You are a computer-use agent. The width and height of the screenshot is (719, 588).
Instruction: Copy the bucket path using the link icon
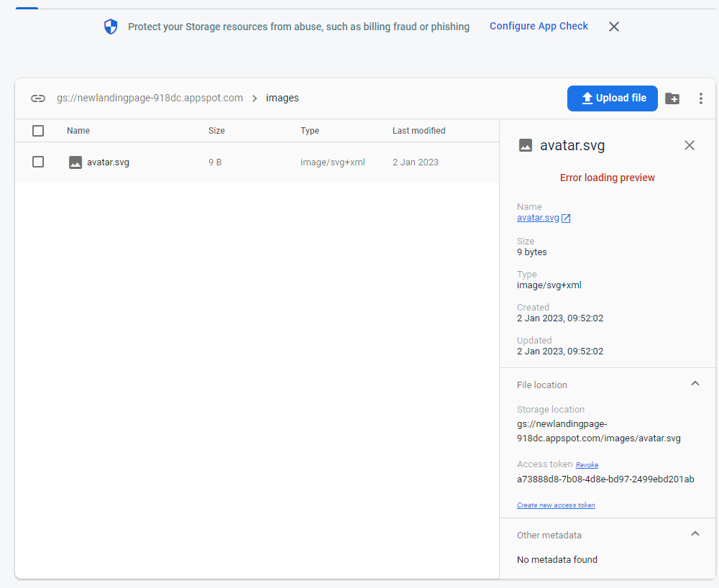point(37,98)
